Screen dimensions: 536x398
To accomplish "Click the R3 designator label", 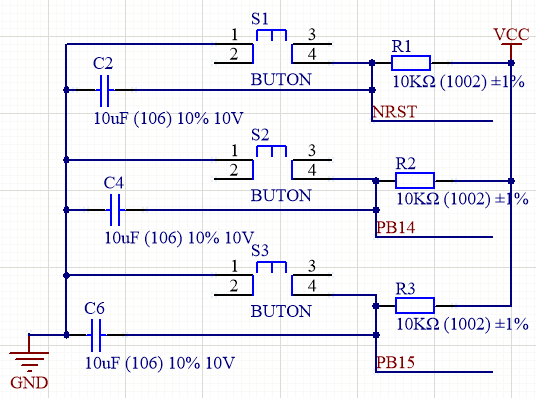I will point(405,289).
